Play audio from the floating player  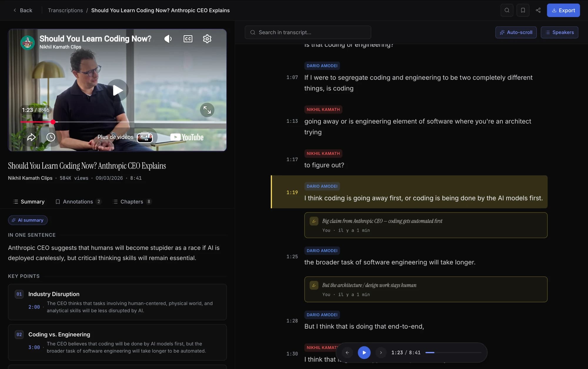pyautogui.click(x=364, y=353)
